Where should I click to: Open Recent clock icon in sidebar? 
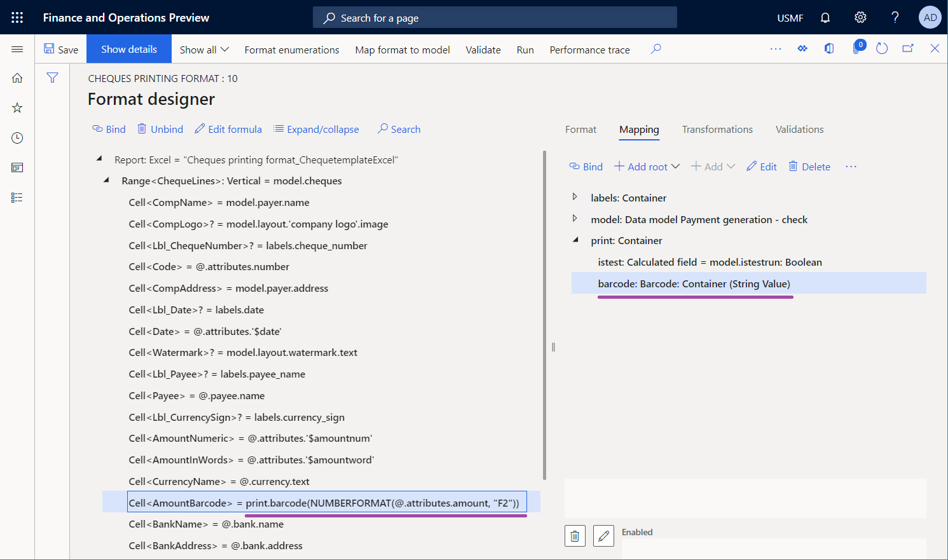point(17,138)
